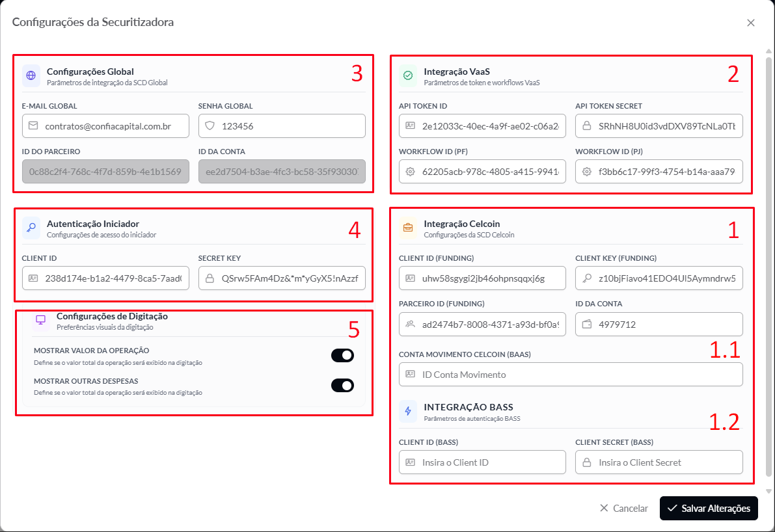775x532 pixels.
Task: Click Salvar Alterações button
Action: point(708,509)
